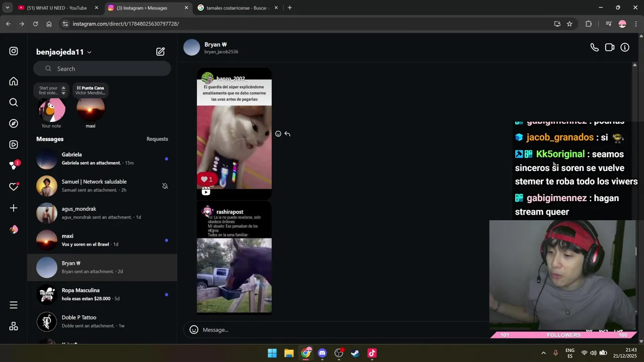Viewport: 644px width, 362px height.
Task: Open Chrome media control button
Action: point(608,24)
